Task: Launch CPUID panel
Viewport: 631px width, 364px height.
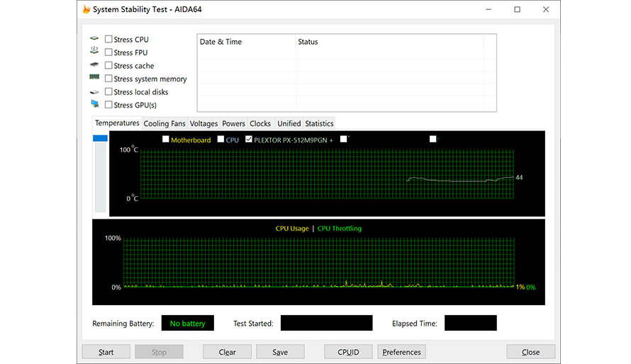Action: [348, 352]
